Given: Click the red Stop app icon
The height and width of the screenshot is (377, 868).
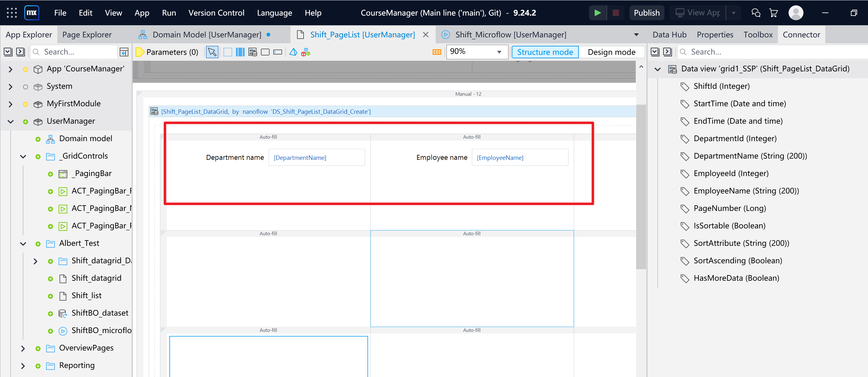Looking at the screenshot, I should tap(616, 13).
